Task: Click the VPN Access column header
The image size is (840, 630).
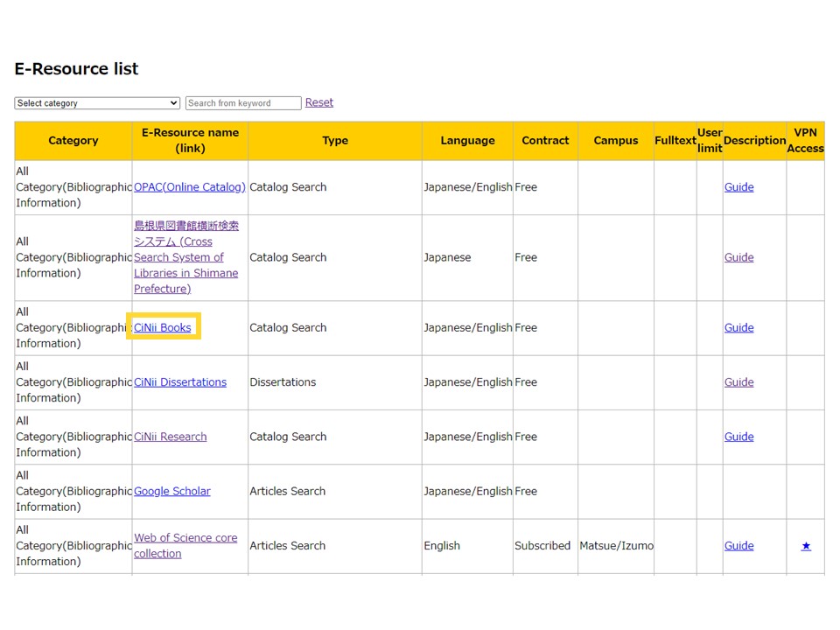Action: pos(805,141)
